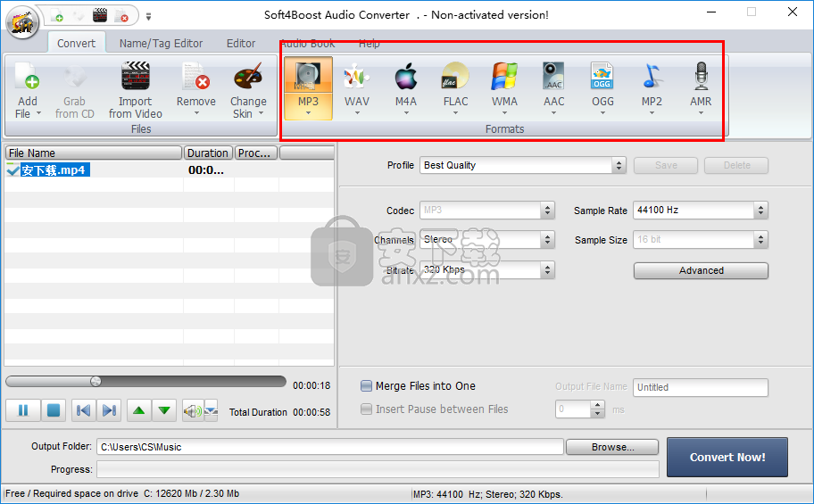Click the playback position slider thumb
Image resolution: width=814 pixels, height=504 pixels.
pos(96,382)
